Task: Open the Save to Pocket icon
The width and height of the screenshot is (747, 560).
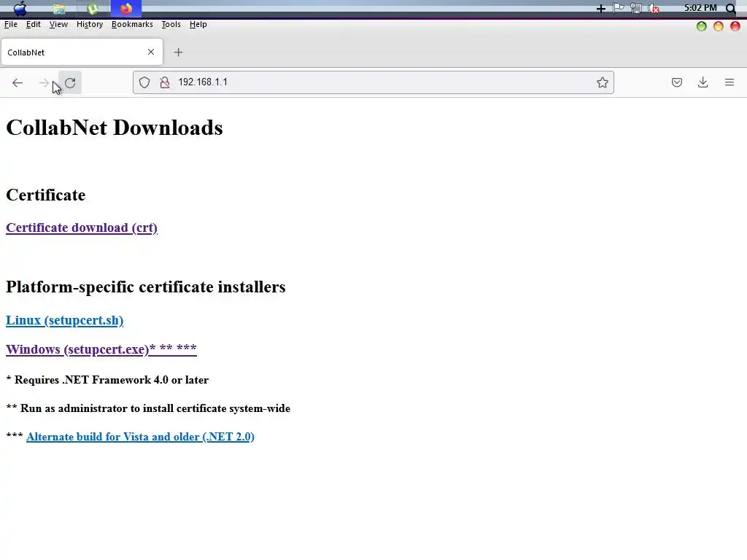Action: coord(676,82)
